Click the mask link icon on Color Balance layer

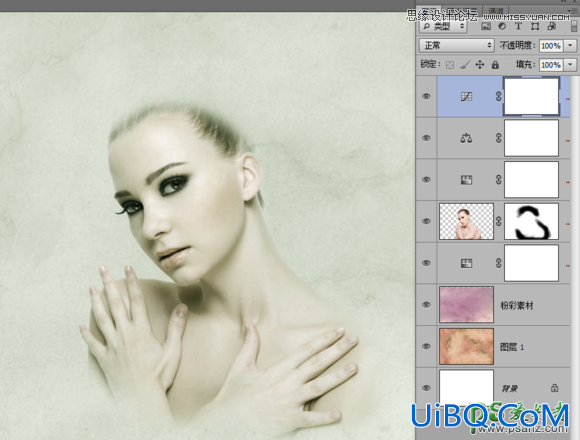pos(499,138)
